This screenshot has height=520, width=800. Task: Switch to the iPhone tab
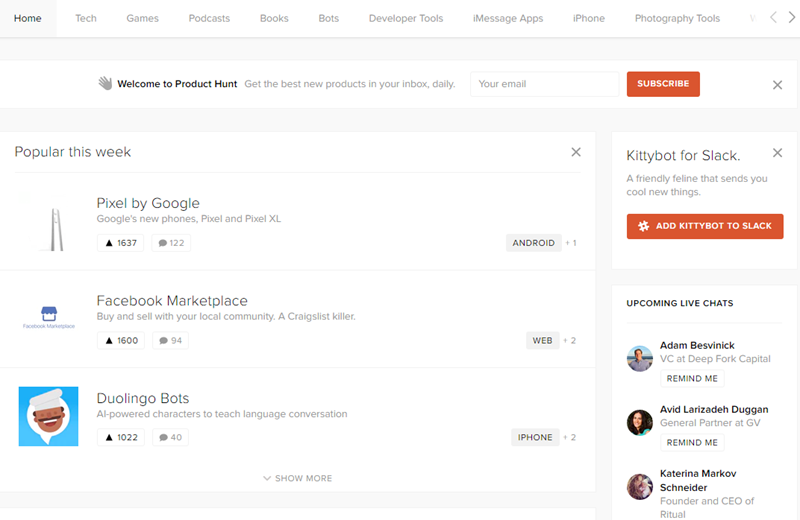(589, 18)
